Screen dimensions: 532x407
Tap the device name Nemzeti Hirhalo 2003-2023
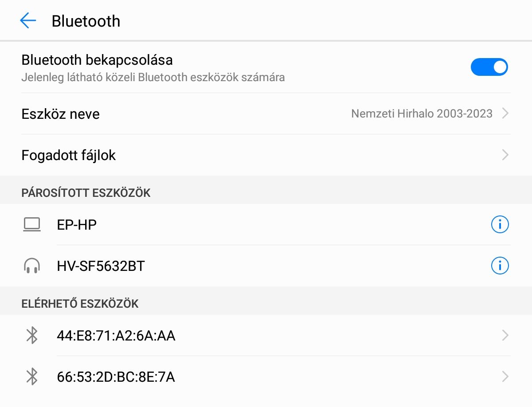click(x=422, y=114)
